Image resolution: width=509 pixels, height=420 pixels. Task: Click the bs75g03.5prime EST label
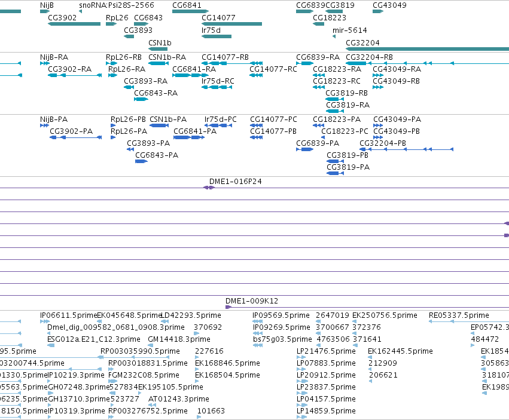click(282, 339)
